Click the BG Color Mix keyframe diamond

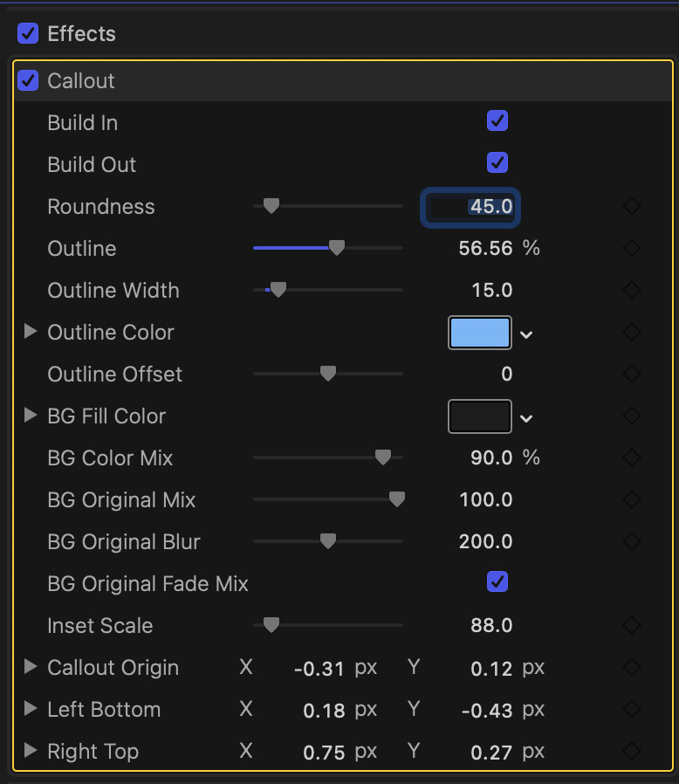click(x=632, y=458)
